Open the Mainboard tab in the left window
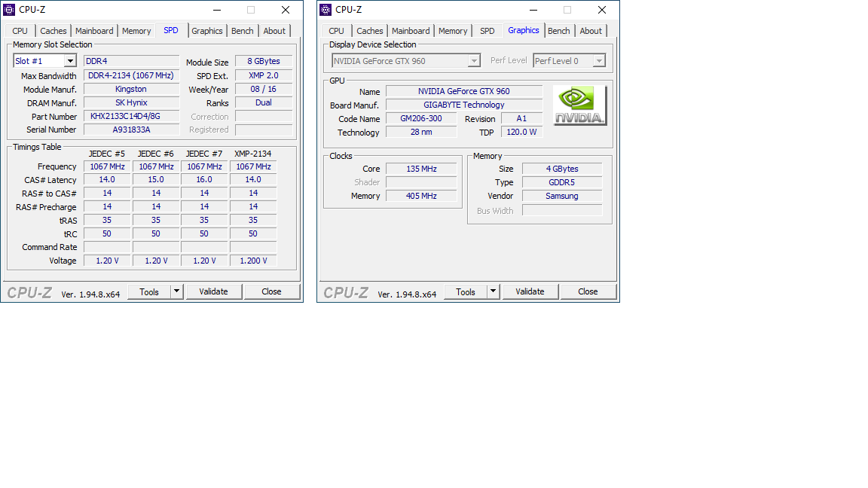The height and width of the screenshot is (488, 868). [94, 31]
